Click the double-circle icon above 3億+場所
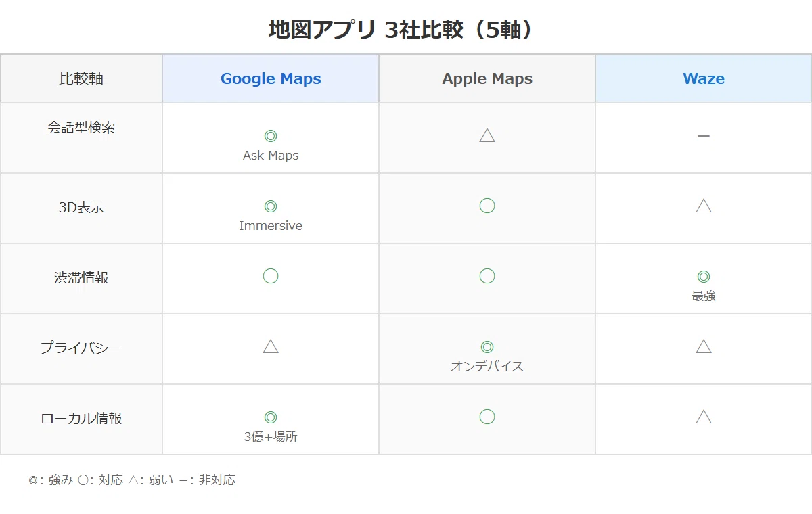Viewport: 812px width, 514px height. pos(271,417)
